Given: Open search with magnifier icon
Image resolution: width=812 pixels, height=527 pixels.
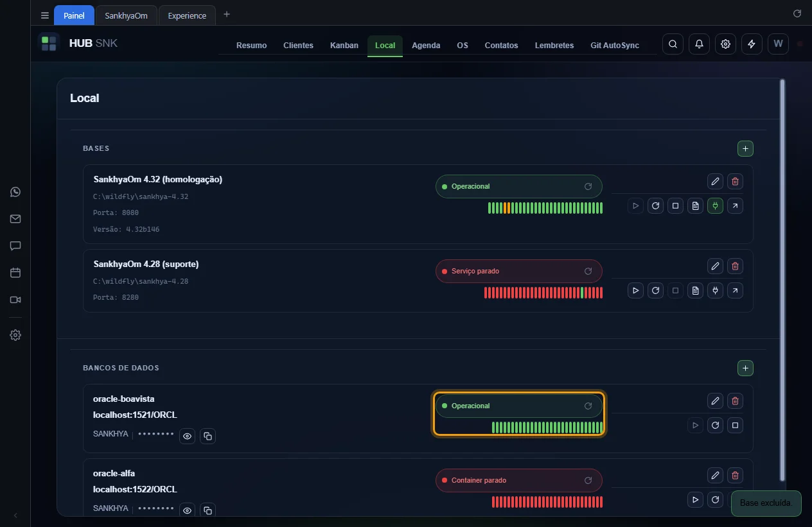Looking at the screenshot, I should click(673, 44).
